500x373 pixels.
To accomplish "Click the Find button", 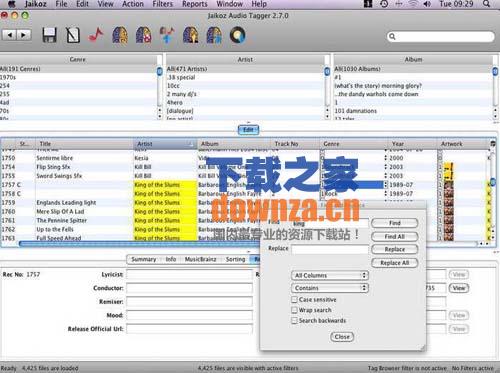I will pyautogui.click(x=395, y=223).
